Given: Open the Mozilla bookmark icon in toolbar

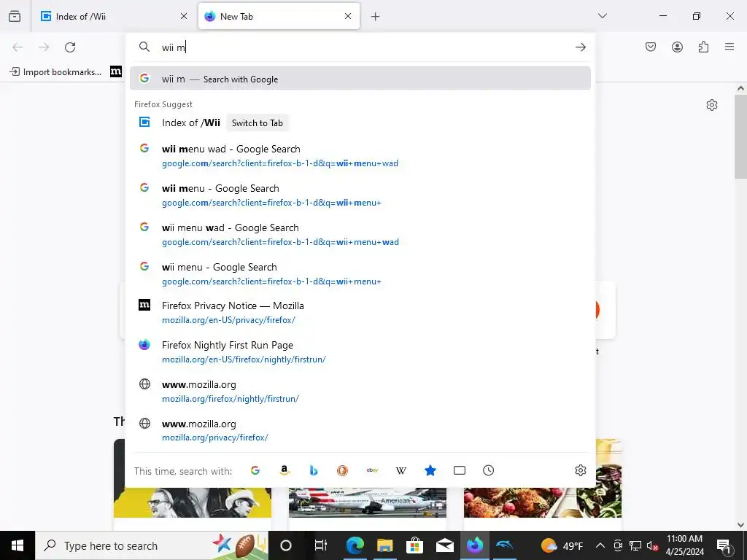Looking at the screenshot, I should point(116,72).
